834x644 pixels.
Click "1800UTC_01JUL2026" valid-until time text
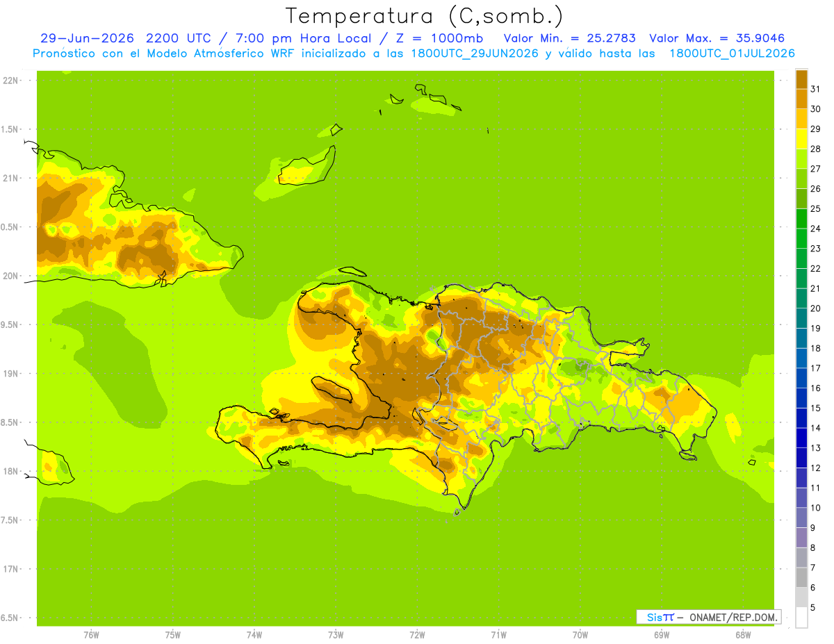click(x=733, y=53)
